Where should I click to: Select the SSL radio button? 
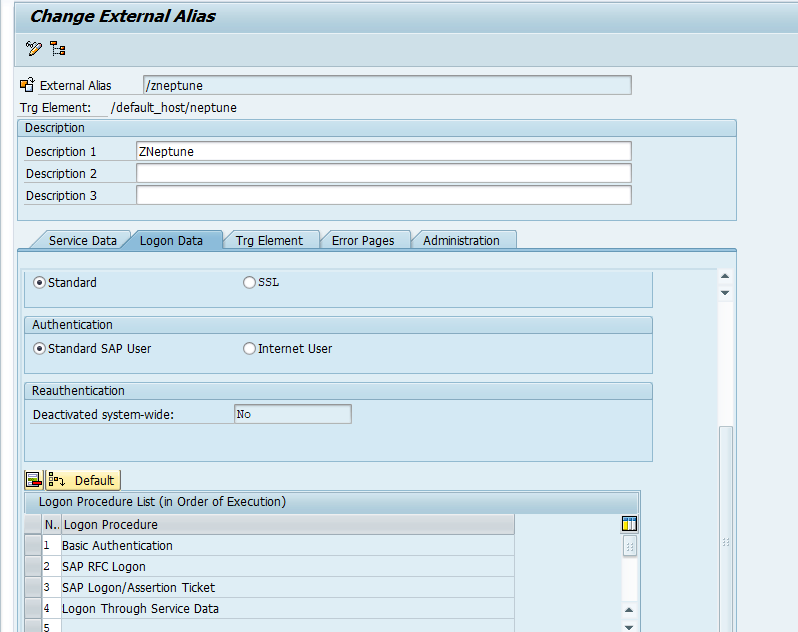tap(249, 282)
